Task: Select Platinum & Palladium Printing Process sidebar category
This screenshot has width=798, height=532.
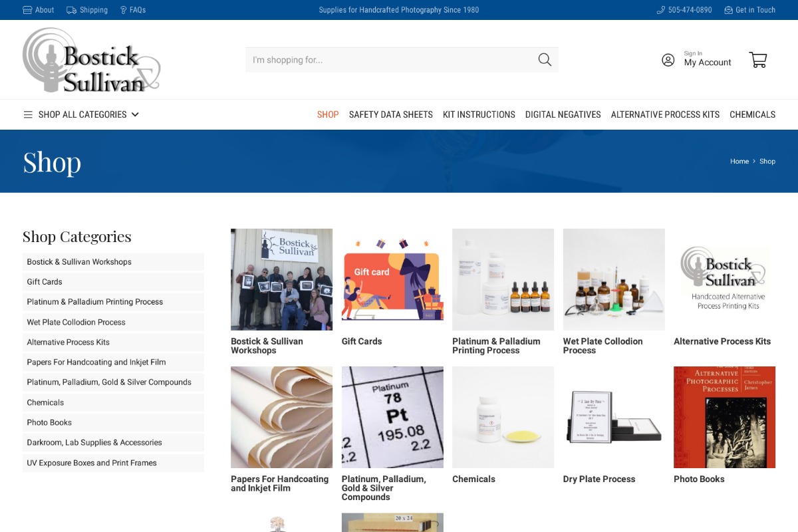Action: click(113, 302)
